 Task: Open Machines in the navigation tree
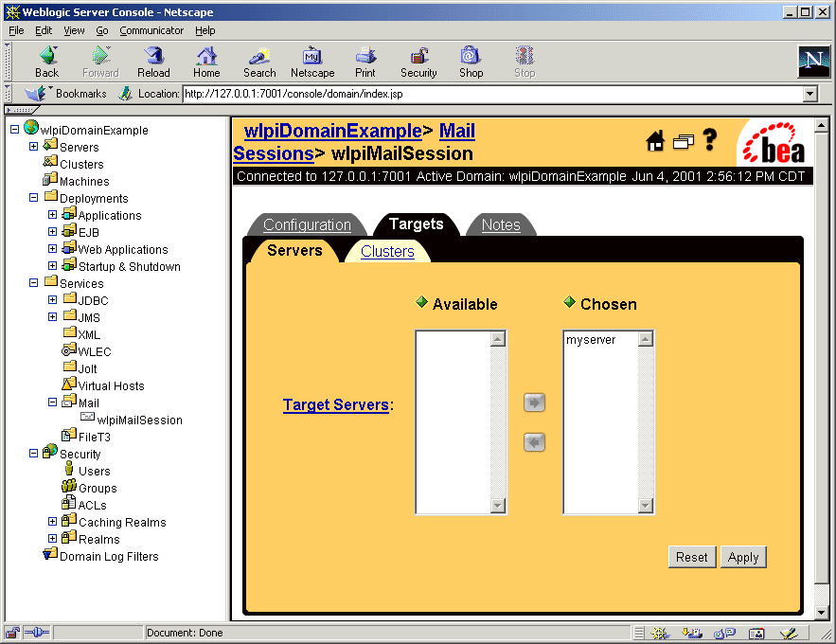(84, 181)
